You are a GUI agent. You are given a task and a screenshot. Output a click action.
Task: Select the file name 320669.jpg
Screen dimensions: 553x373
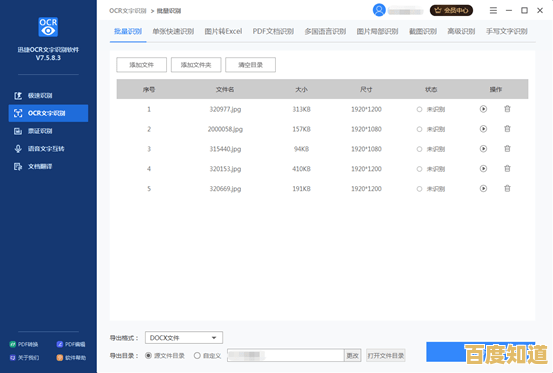[225, 189]
